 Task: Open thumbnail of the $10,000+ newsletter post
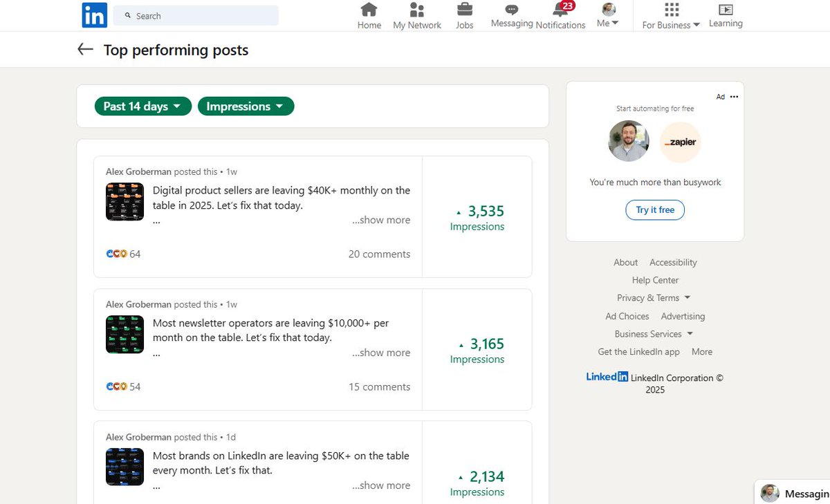point(124,335)
